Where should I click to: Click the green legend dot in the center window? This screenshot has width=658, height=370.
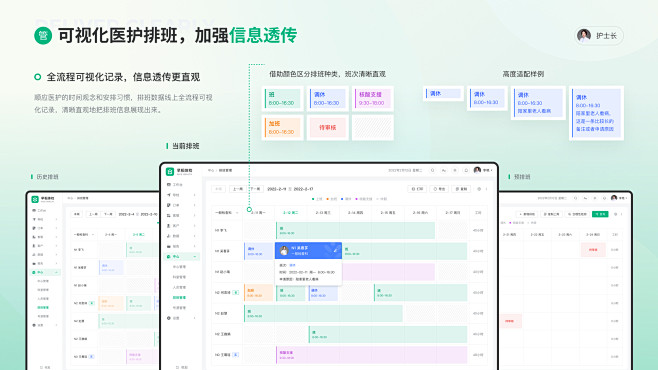click(x=313, y=199)
